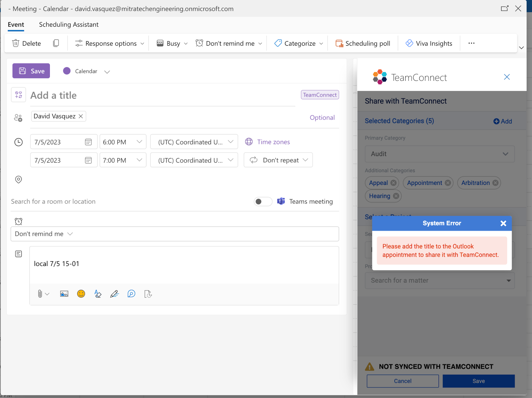Switch to Scheduling Assistant tab
This screenshot has width=532, height=398.
coord(69,25)
